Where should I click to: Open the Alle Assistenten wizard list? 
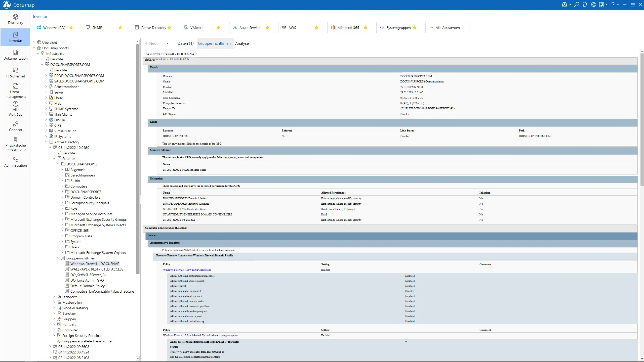click(x=447, y=28)
